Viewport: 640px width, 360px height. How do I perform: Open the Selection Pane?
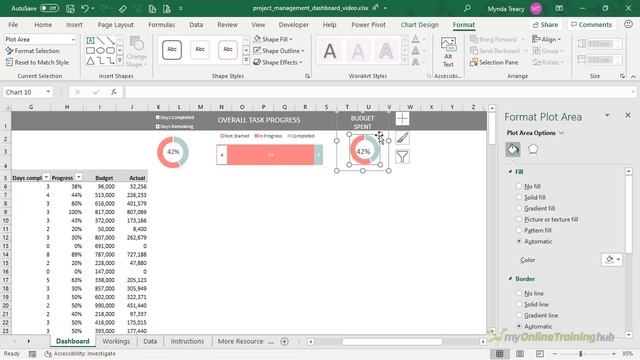[494, 62]
